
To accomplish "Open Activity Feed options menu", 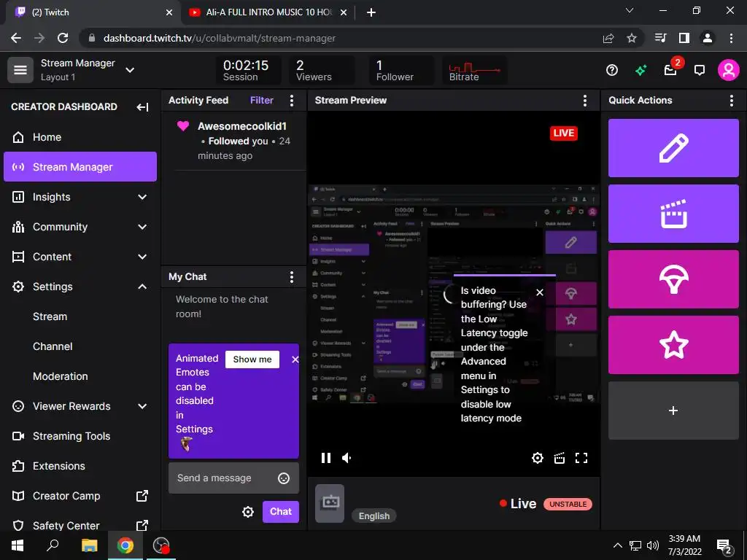I will coord(292,101).
